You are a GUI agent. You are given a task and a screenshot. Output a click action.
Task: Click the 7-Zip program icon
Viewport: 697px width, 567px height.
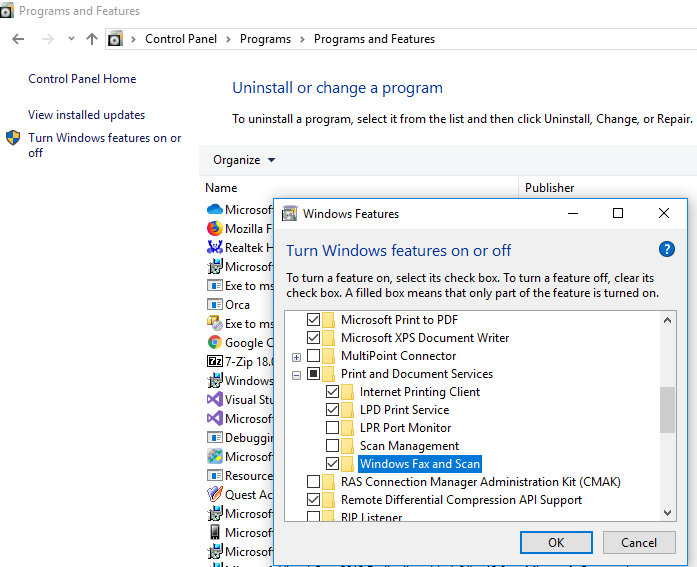214,361
